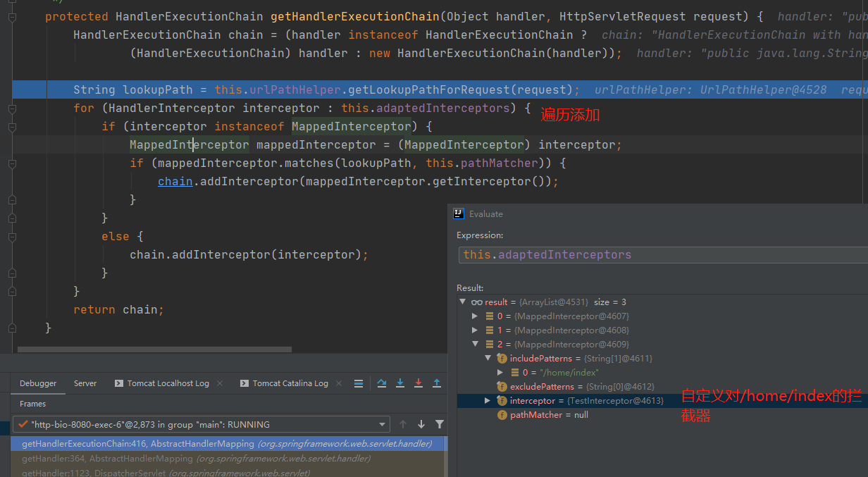Collapse element 2 MappedInterceptor@4609
This screenshot has height=477, width=868.
click(476, 345)
